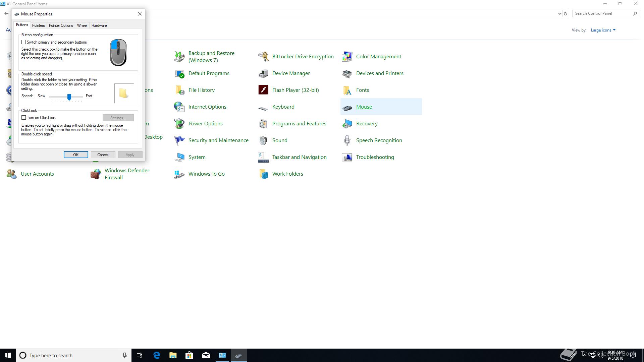Open the Sound speaker icon

(x=263, y=140)
